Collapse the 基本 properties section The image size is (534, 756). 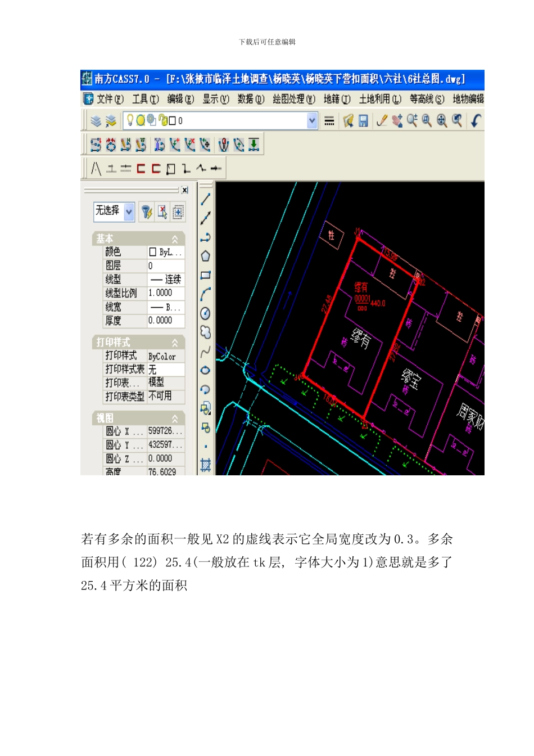pos(175,239)
